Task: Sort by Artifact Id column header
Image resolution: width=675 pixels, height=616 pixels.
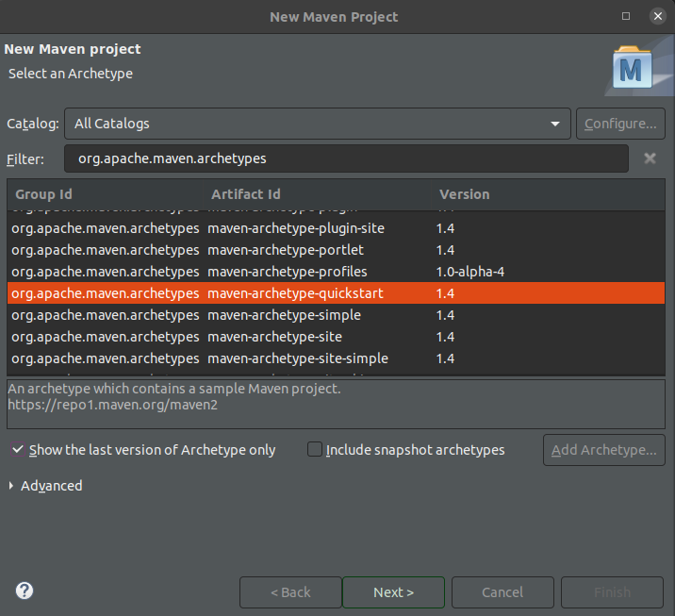Action: click(318, 194)
